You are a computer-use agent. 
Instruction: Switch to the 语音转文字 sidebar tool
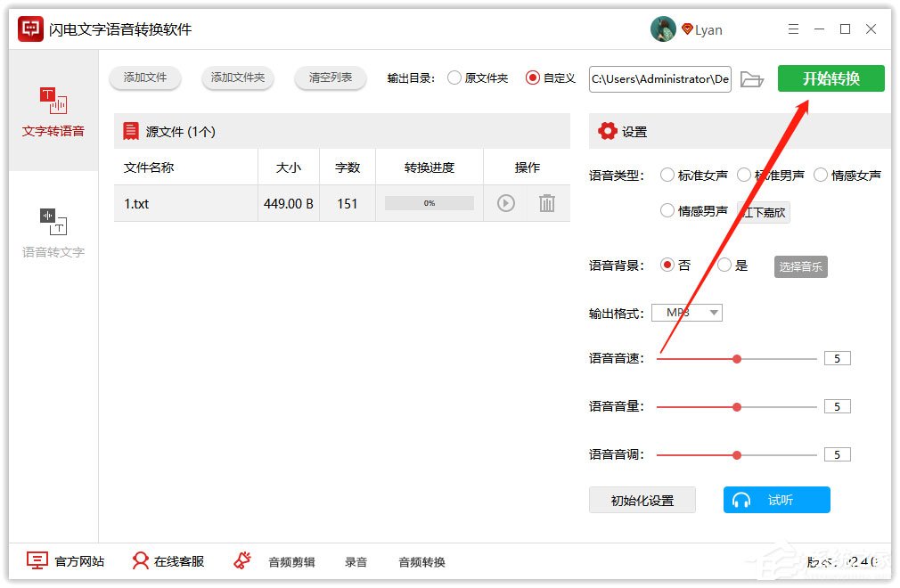53,233
